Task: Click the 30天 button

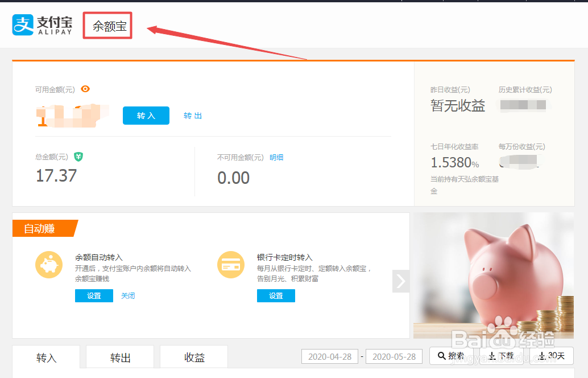Action: point(552,356)
